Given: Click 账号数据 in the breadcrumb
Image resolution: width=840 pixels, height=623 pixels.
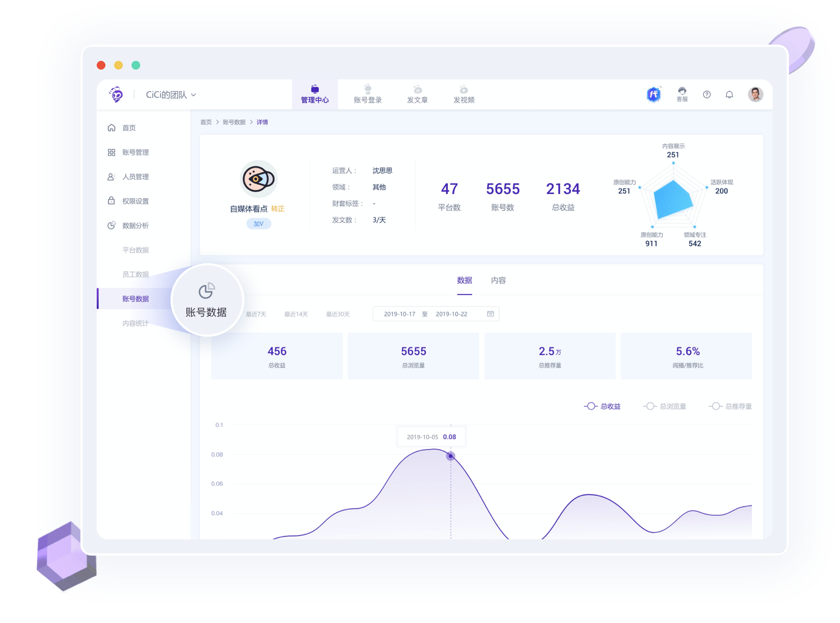Looking at the screenshot, I should coord(234,122).
